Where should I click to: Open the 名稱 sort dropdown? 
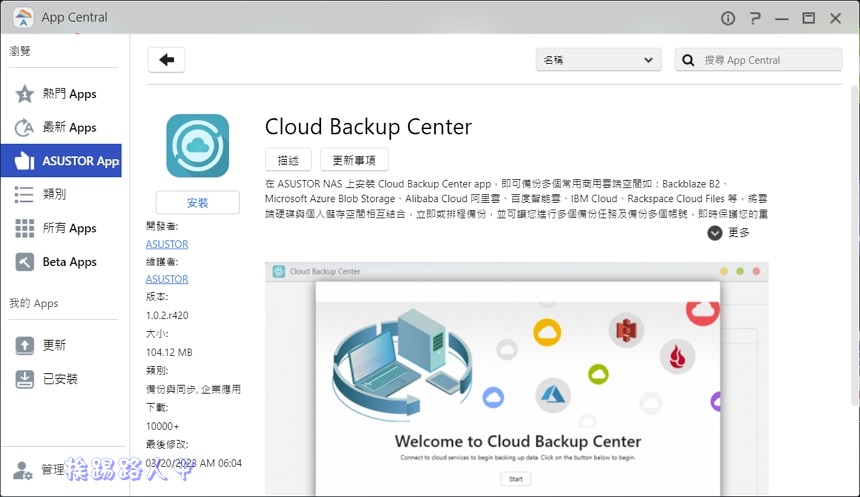click(598, 60)
